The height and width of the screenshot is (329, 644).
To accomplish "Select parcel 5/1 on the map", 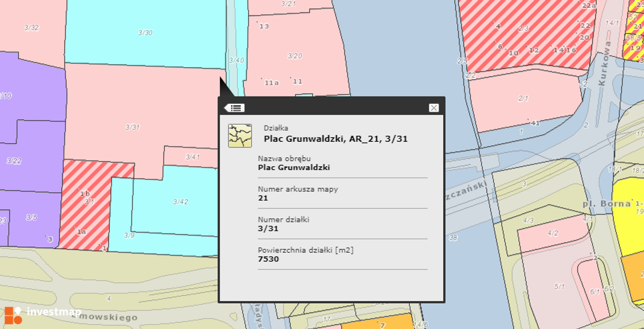I will tap(560, 287).
